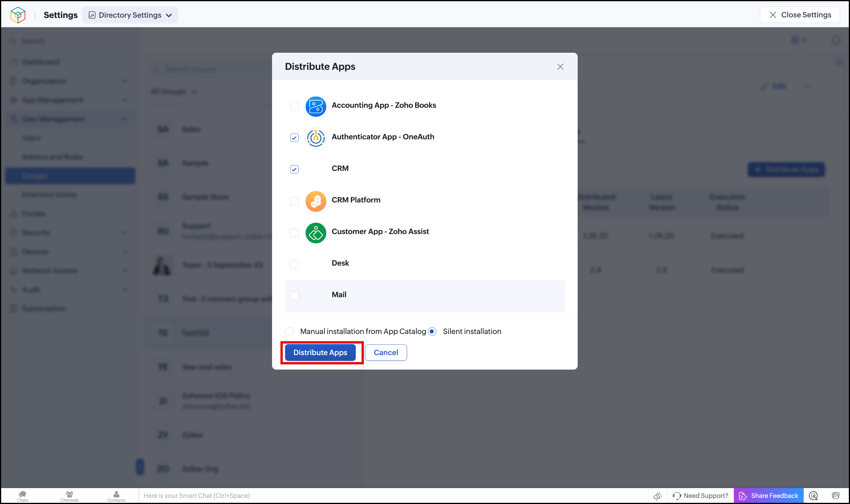850x504 pixels.
Task: Click the OneAuth authenticator app icon
Action: [315, 138]
